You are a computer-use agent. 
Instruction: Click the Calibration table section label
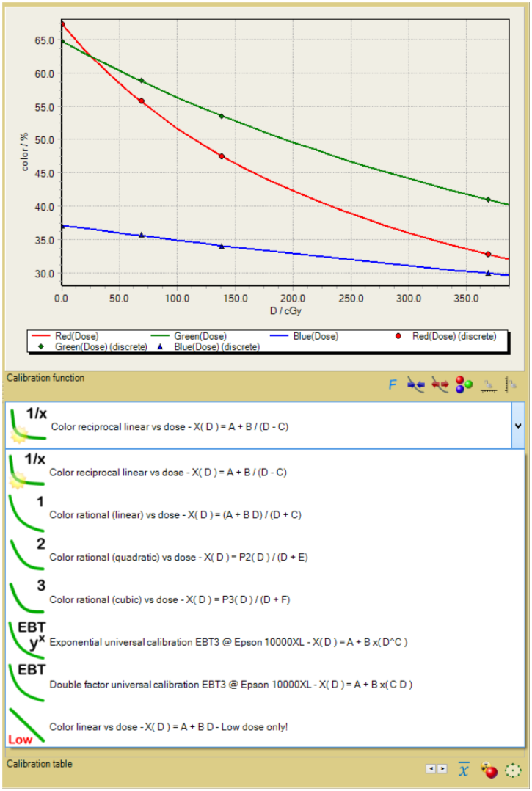pos(40,764)
